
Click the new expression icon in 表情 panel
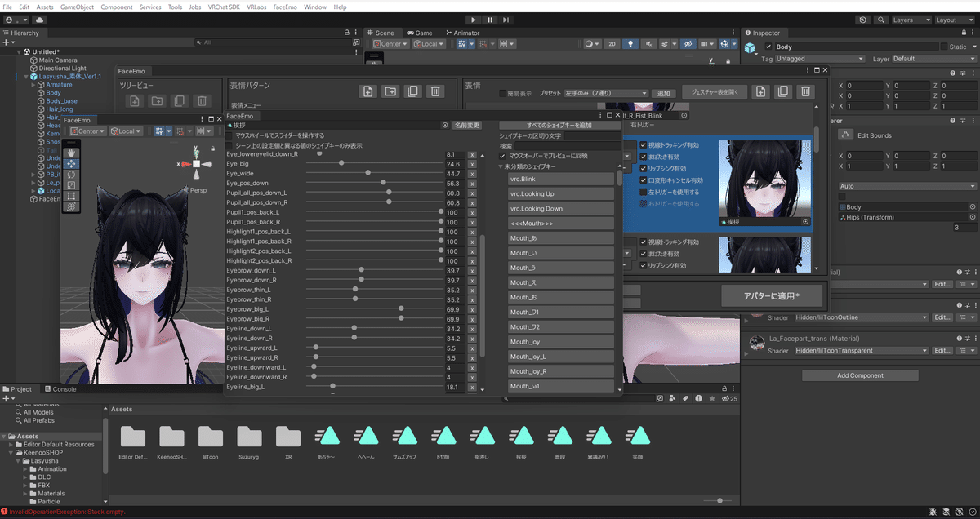[760, 91]
